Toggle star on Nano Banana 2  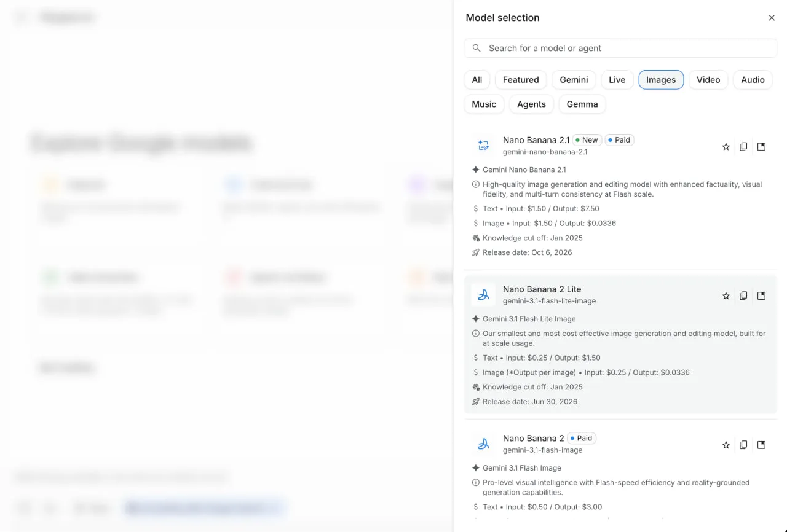tap(726, 445)
